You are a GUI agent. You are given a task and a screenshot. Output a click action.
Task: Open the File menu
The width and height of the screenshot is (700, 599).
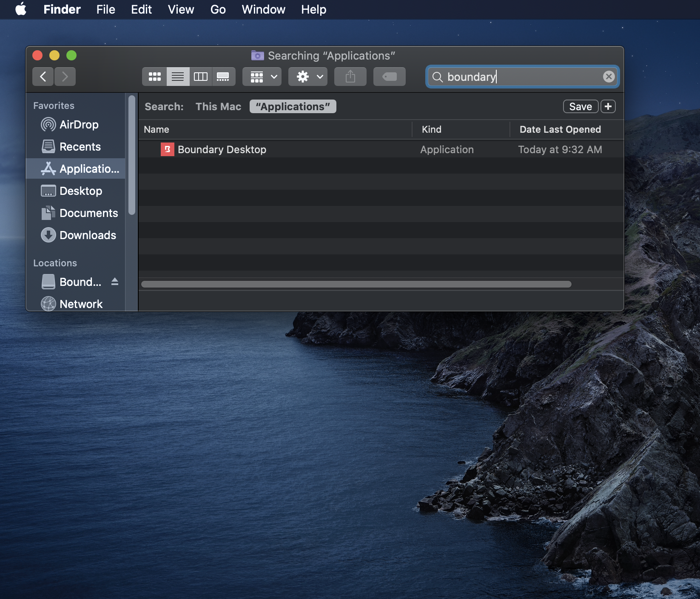[105, 9]
